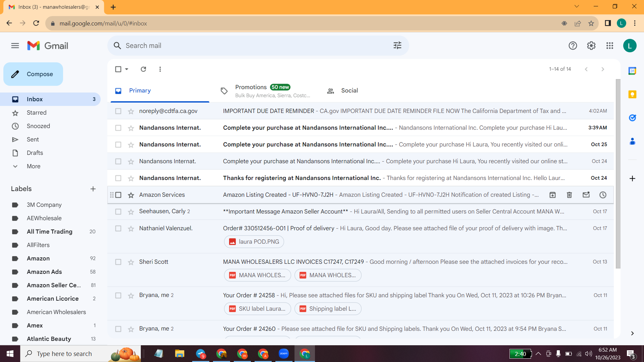Click the Windows taskbar search box
The width and height of the screenshot is (644, 362).
(x=80, y=354)
